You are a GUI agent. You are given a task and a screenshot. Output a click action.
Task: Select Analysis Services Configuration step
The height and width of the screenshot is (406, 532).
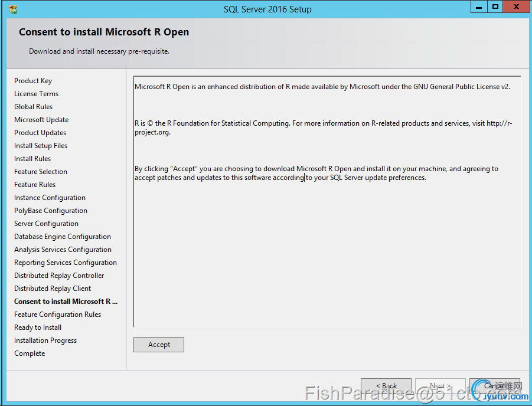click(63, 250)
